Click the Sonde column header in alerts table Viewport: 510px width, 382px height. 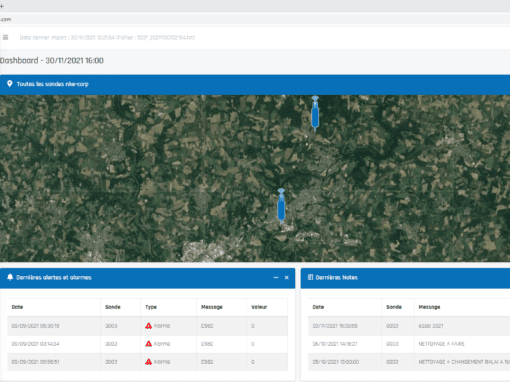(x=113, y=307)
